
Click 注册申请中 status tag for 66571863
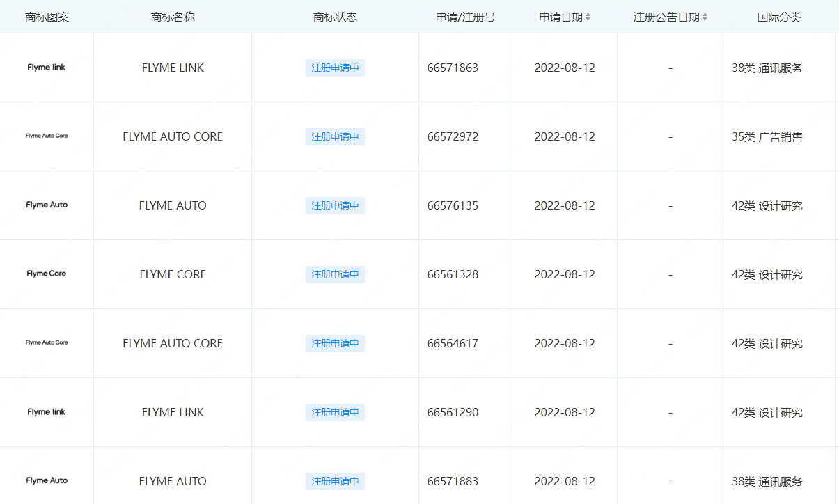tap(335, 68)
